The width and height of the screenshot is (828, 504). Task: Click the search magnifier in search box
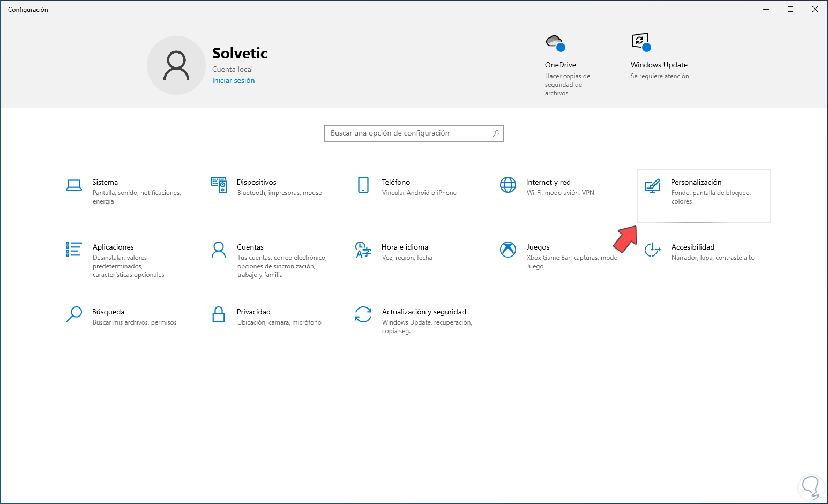pos(496,133)
